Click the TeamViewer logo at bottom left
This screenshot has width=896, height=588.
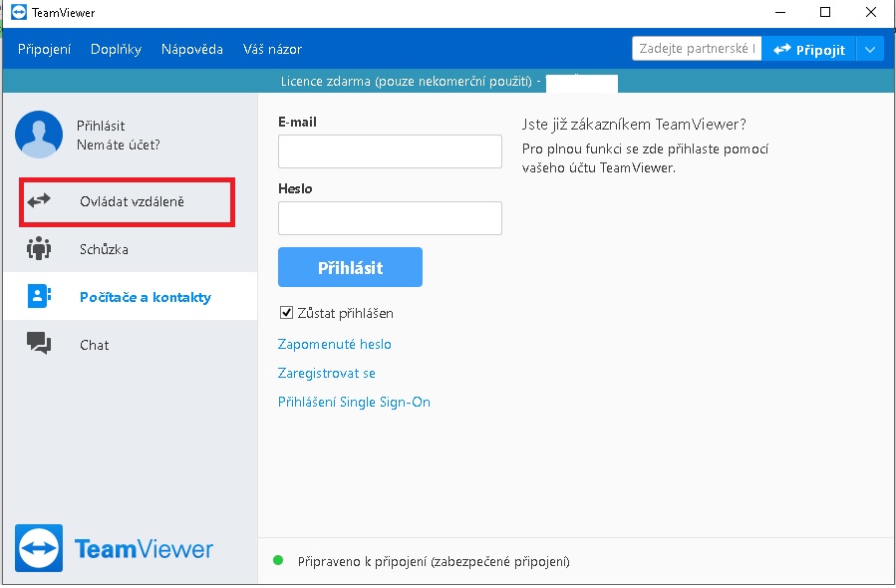(x=114, y=548)
